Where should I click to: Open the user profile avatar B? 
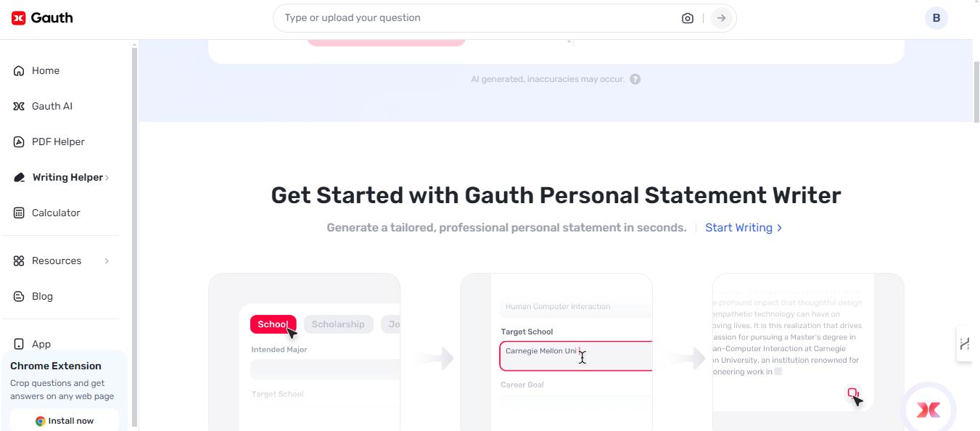(x=936, y=18)
